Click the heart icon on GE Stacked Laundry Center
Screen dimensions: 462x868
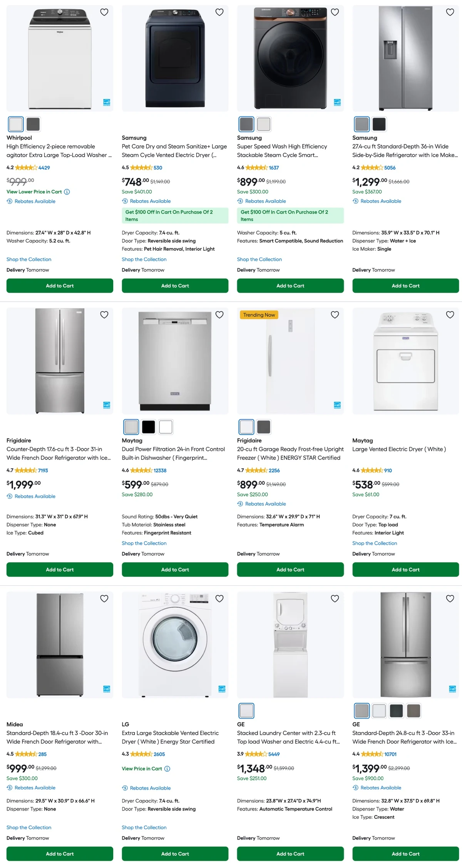(335, 599)
